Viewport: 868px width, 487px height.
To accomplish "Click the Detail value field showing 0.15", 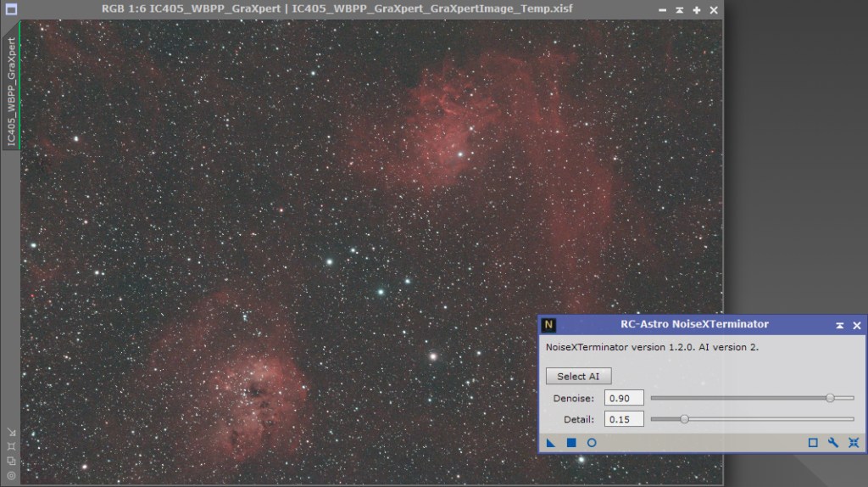I will click(x=624, y=419).
